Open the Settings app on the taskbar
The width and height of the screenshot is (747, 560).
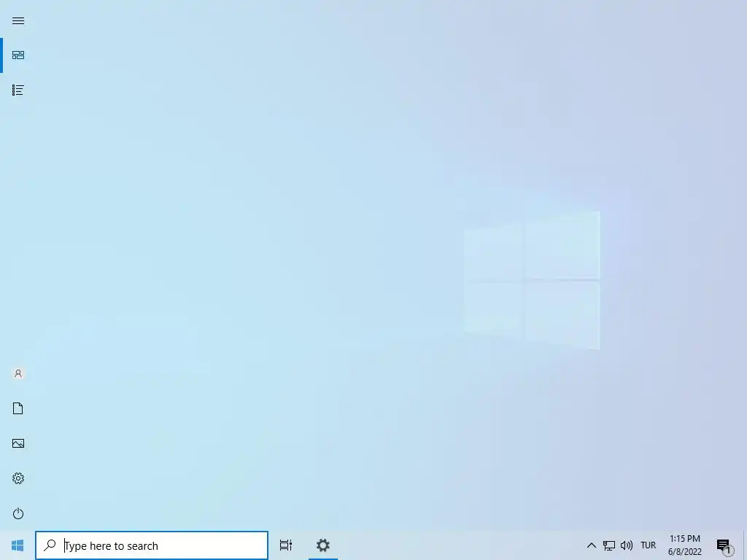(x=323, y=545)
